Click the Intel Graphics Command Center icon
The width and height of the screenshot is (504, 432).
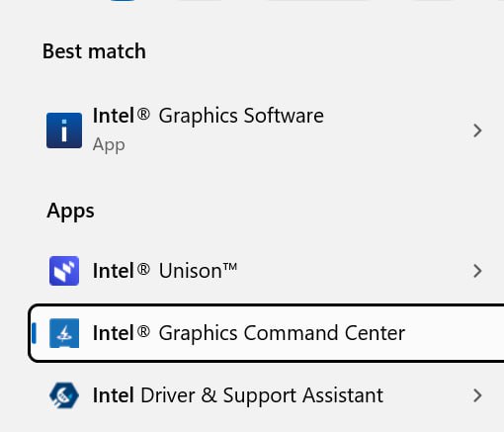(x=64, y=333)
